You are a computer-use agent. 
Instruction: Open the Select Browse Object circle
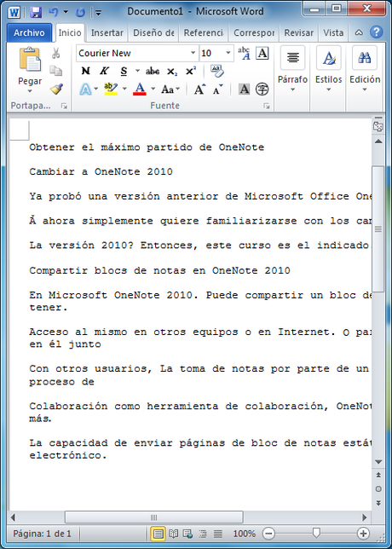tap(378, 488)
